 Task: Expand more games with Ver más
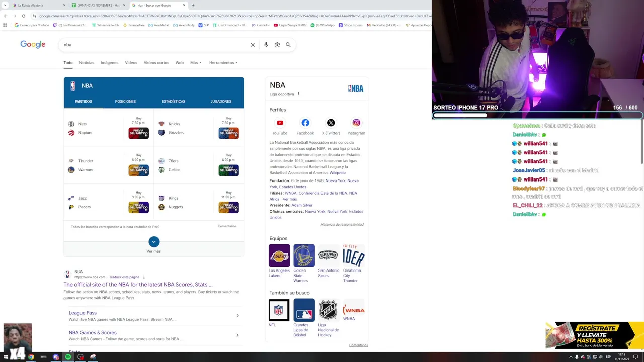click(154, 242)
